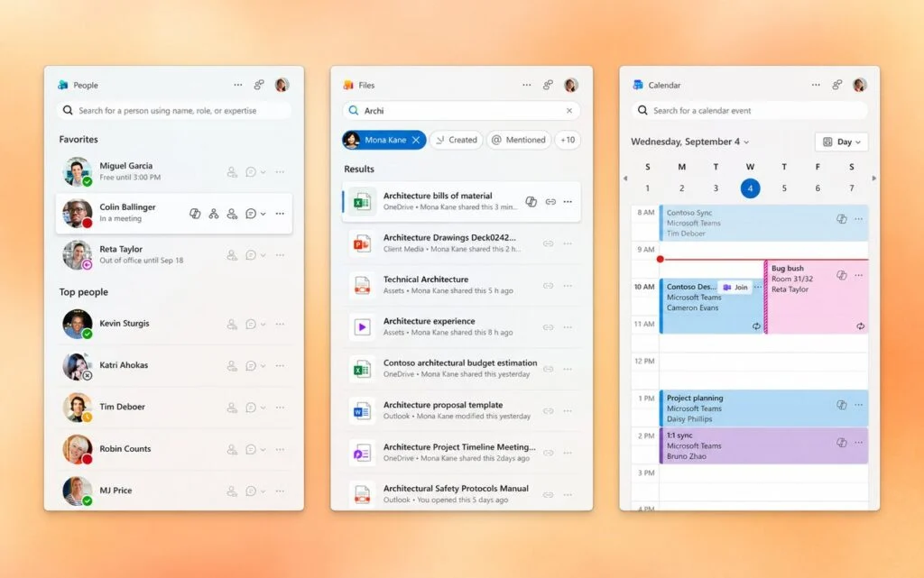Viewport: 924px width, 578px height.
Task: Select day 5 in the week strip
Action: pyautogui.click(x=784, y=188)
